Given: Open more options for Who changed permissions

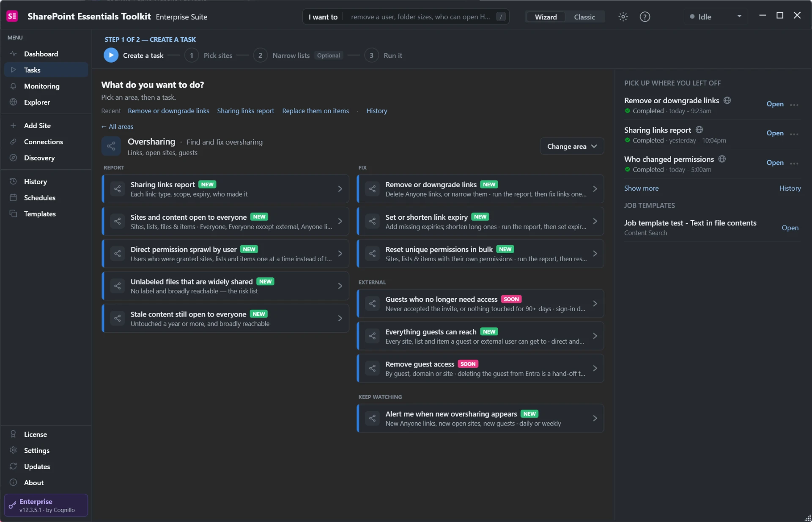Looking at the screenshot, I should pyautogui.click(x=794, y=163).
